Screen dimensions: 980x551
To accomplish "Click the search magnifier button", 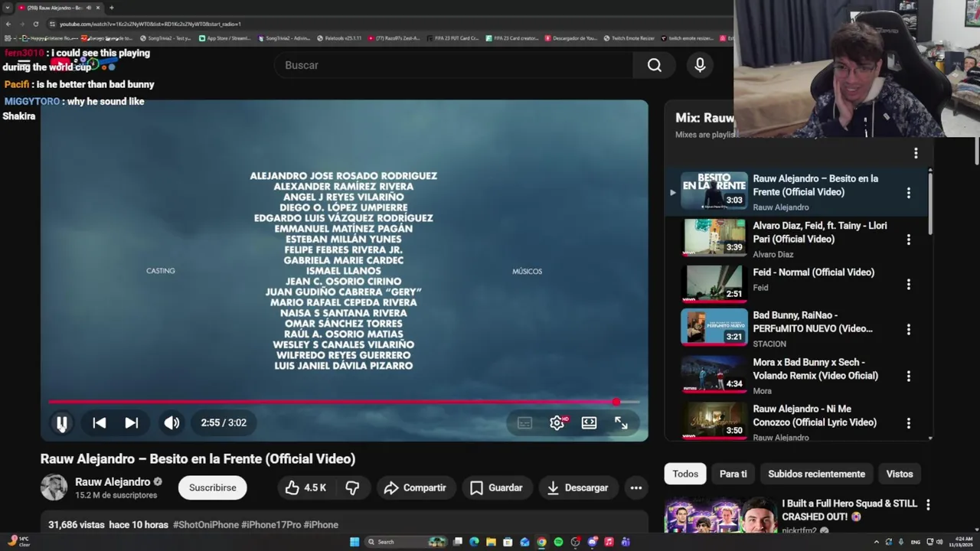I will (655, 65).
